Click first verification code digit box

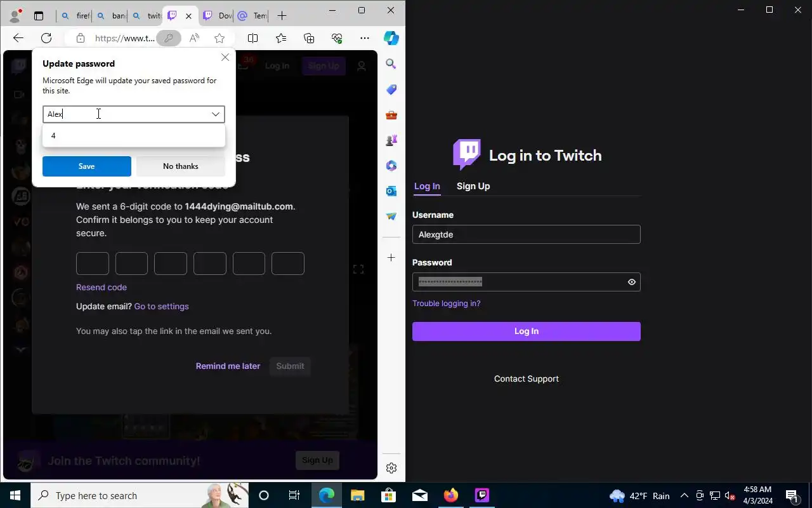[x=93, y=264]
